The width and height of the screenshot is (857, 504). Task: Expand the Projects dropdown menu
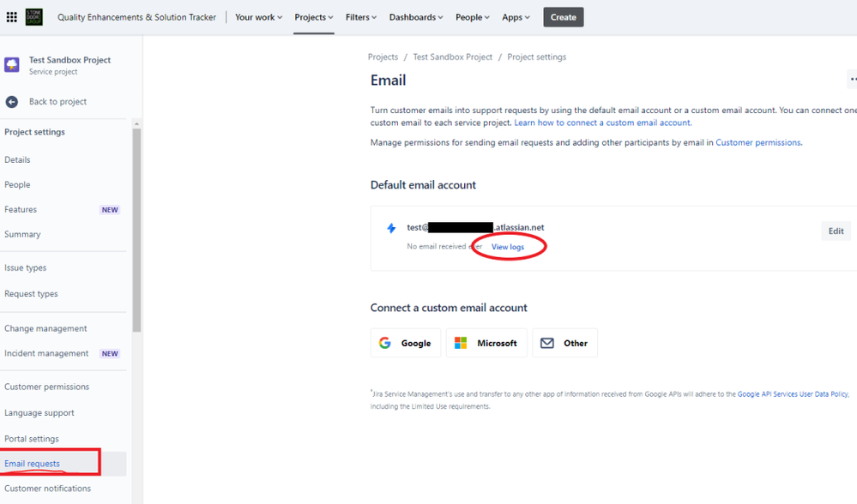click(x=314, y=17)
